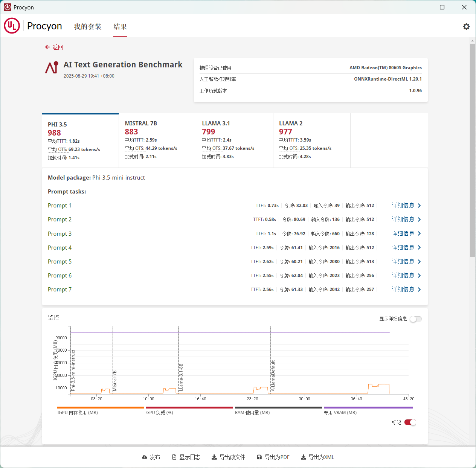476x468 pixels.
Task: Turn off the 标记 toggle
Action: click(x=410, y=422)
